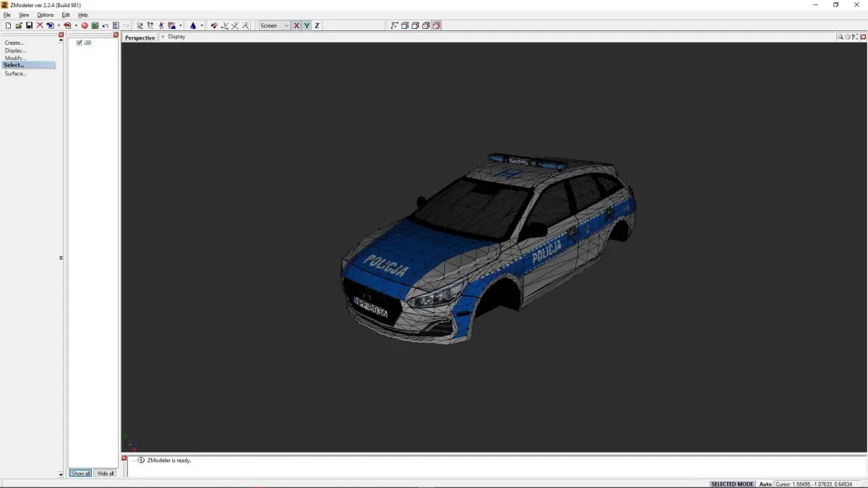Toggle the Z axis constraint
This screenshot has width=868, height=488.
[x=317, y=25]
